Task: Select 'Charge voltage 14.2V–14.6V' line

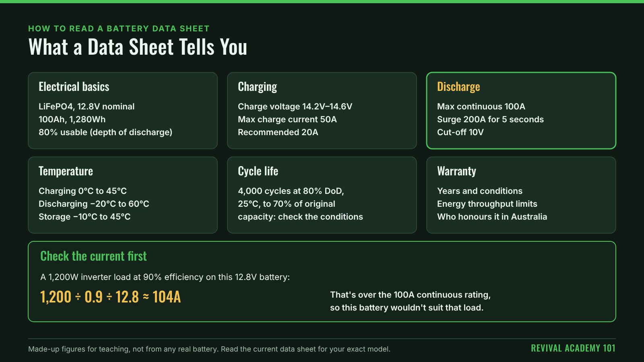Action: click(295, 107)
